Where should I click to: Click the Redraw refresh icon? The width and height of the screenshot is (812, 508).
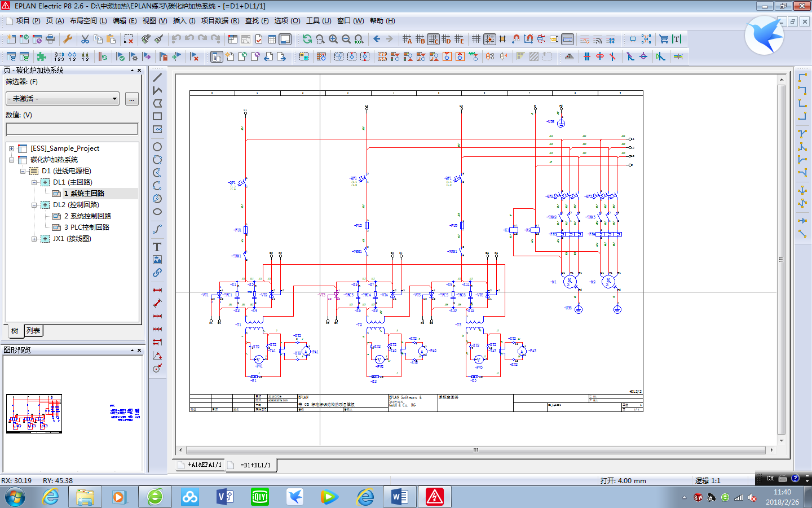307,39
